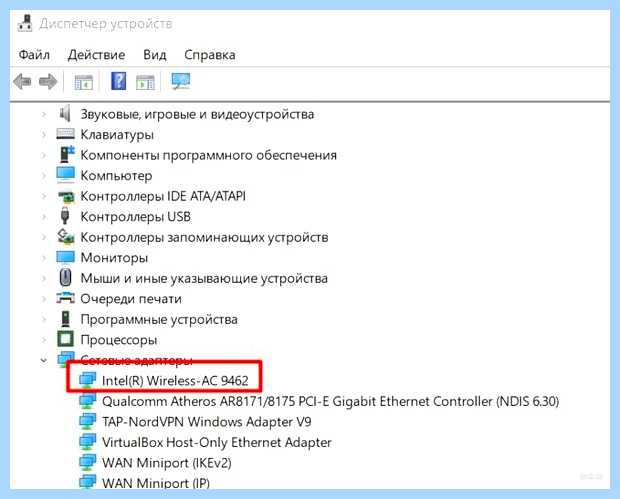Screen dimensions: 620x499
Task: Click the adapter icon of WAN Miniport (IKEv2)
Action: click(x=87, y=463)
